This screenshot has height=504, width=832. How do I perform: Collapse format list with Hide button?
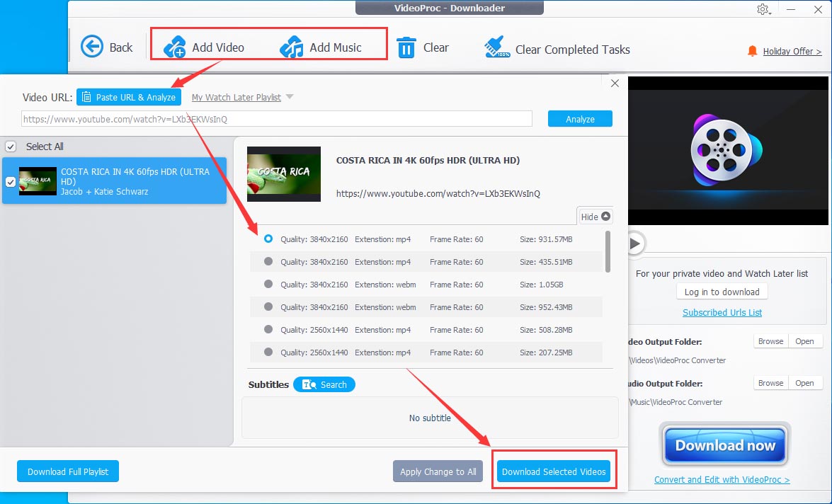[x=595, y=217]
